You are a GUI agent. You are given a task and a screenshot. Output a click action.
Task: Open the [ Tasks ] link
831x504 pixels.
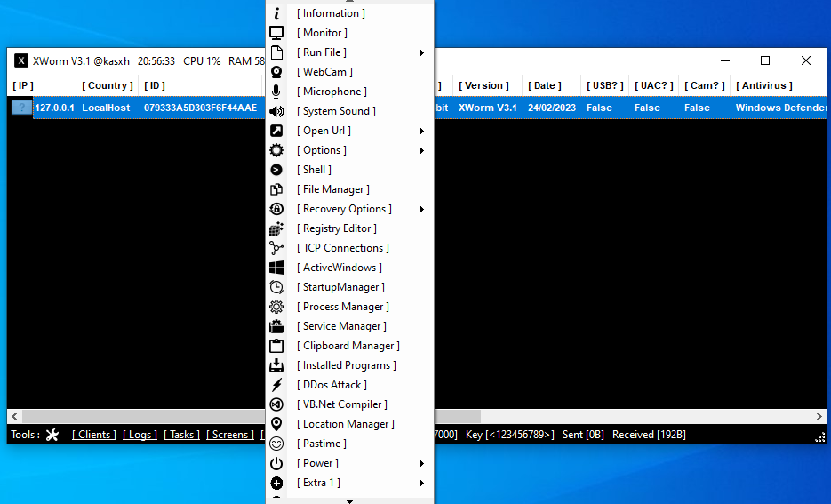pyautogui.click(x=182, y=435)
